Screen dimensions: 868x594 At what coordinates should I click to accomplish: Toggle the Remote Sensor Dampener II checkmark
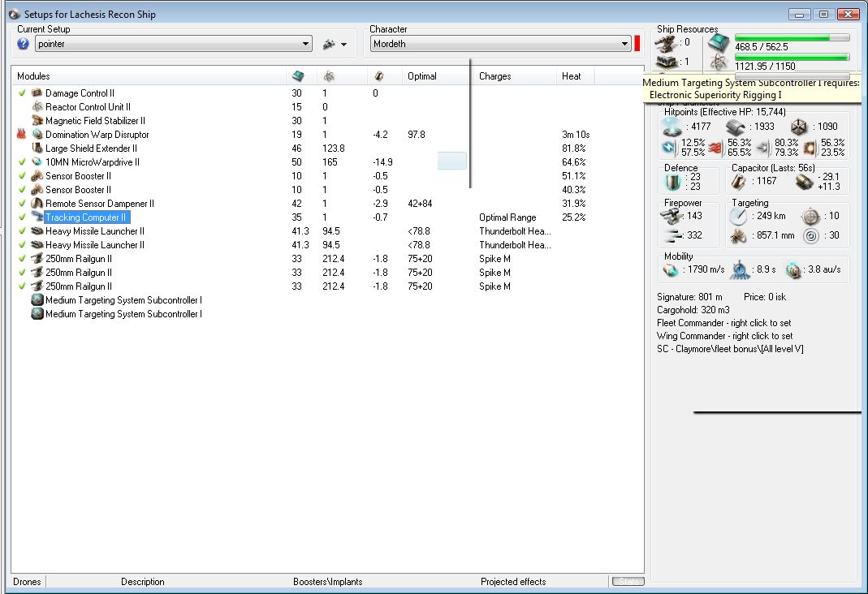(x=22, y=203)
